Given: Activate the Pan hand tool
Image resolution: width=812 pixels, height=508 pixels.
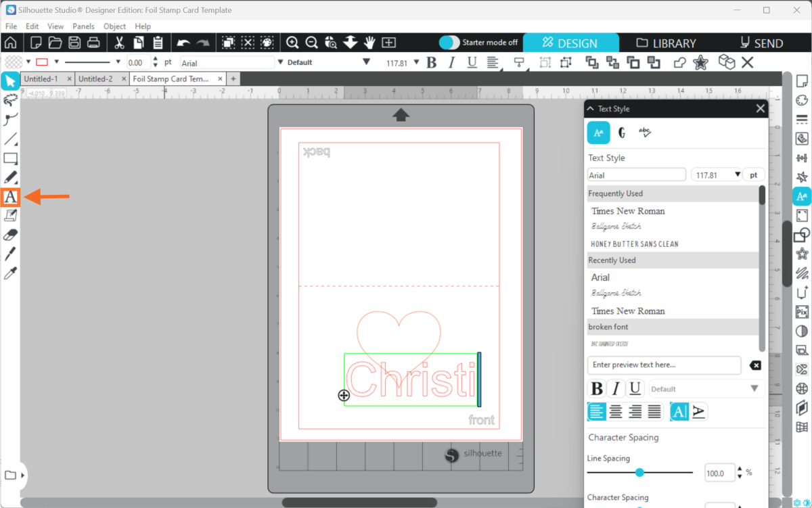Looking at the screenshot, I should click(369, 43).
